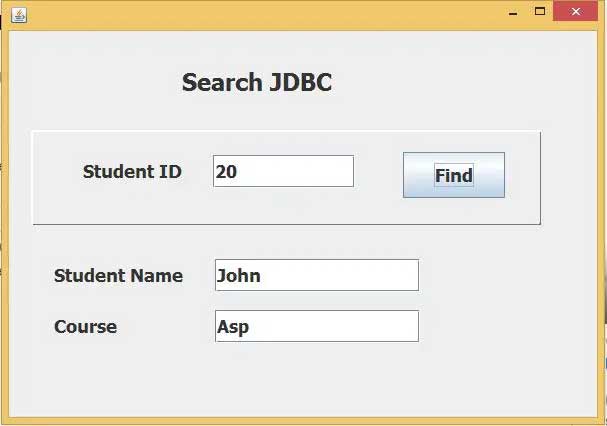The height and width of the screenshot is (426, 607).
Task: Click the Student Name label
Action: [x=118, y=276]
